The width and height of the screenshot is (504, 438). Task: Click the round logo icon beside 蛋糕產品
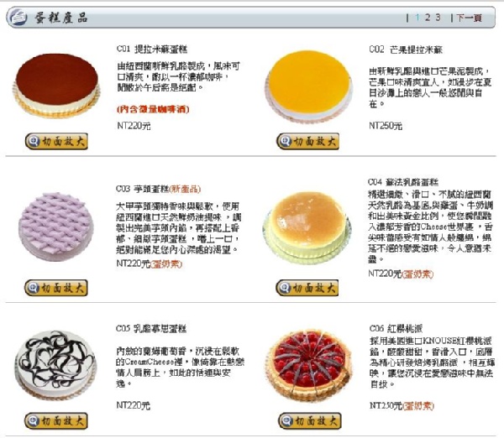[18, 17]
